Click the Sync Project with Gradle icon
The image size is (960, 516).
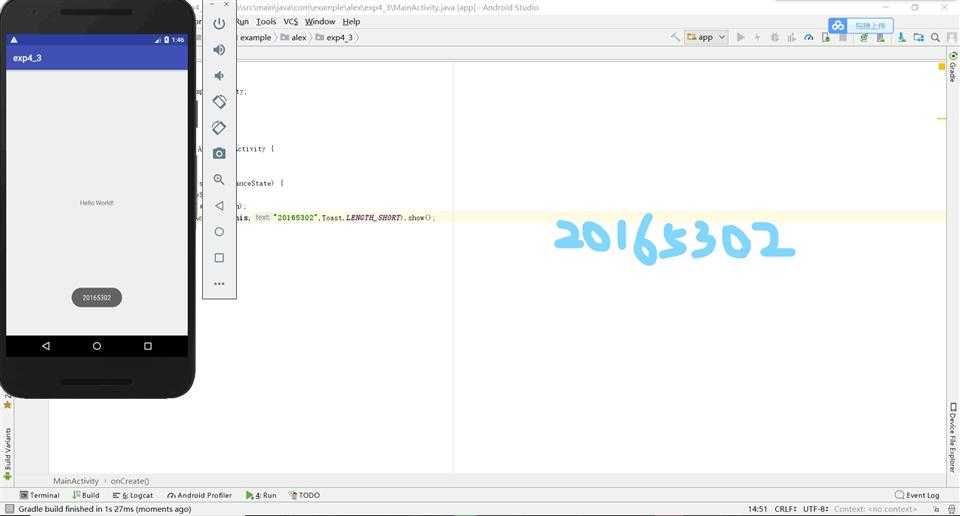(864, 37)
